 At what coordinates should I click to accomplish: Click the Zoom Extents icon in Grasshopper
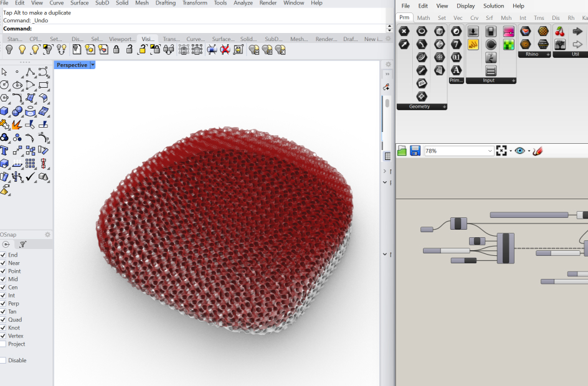[x=501, y=151]
